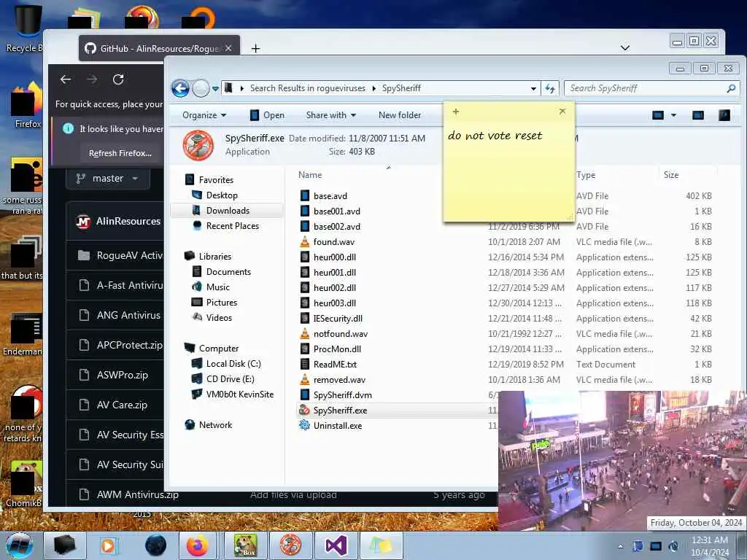Select the base.avd file

point(330,195)
